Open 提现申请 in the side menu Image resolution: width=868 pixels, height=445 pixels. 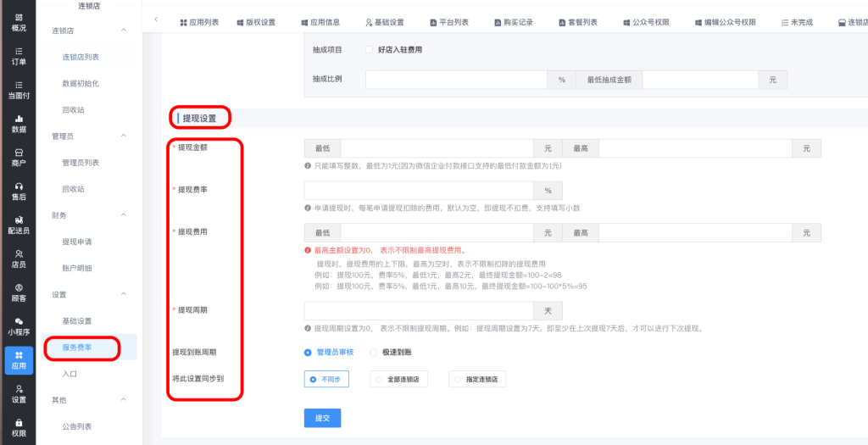[x=77, y=242]
